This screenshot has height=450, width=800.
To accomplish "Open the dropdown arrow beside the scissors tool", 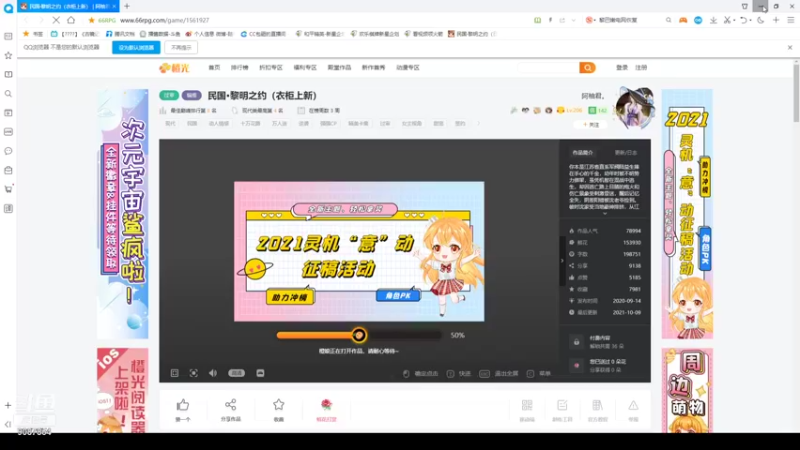I will pos(734,20).
